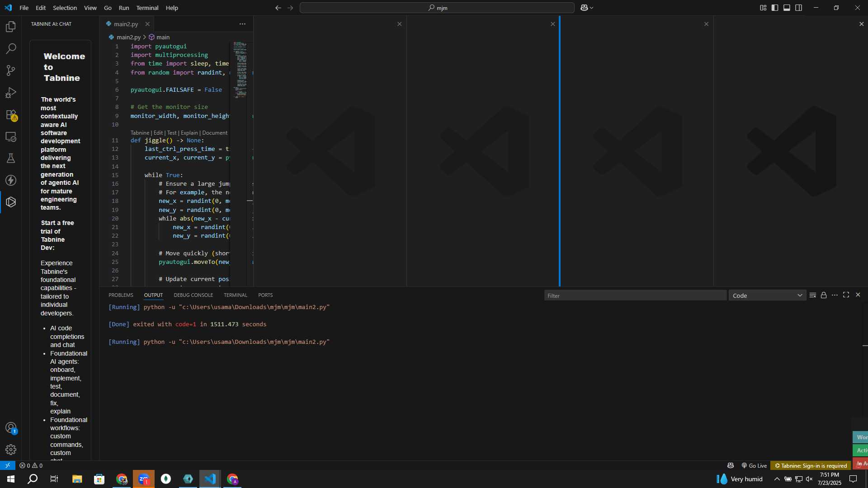The width and height of the screenshot is (868, 488).
Task: Click main2.py in the breadcrumb
Action: click(x=128, y=37)
